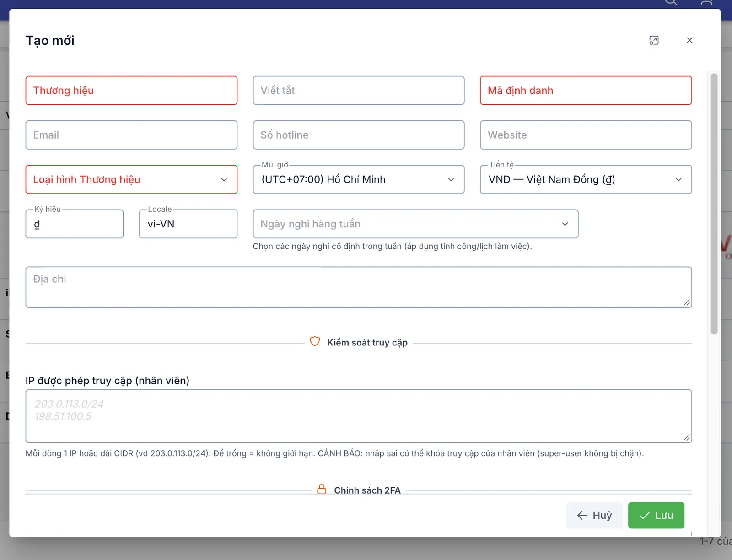Click the dialog's vertical scrollbar

click(714, 204)
